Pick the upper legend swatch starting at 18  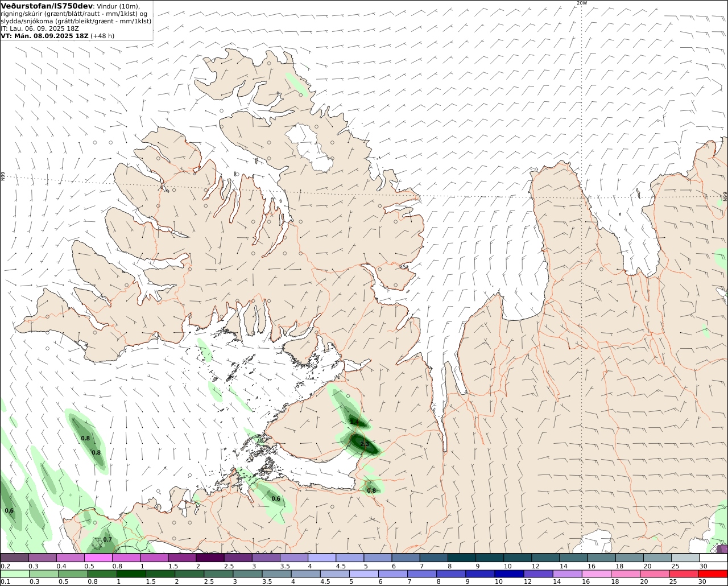(x=630, y=558)
